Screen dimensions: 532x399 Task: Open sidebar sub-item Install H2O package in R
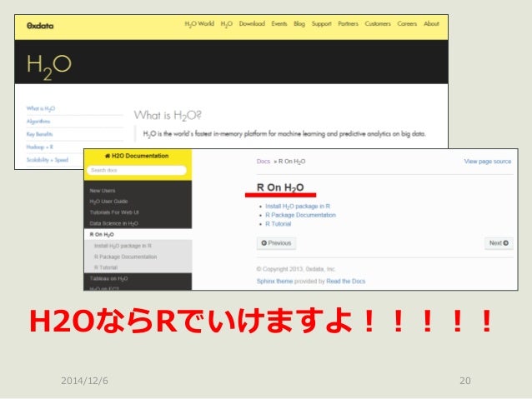coord(123,246)
